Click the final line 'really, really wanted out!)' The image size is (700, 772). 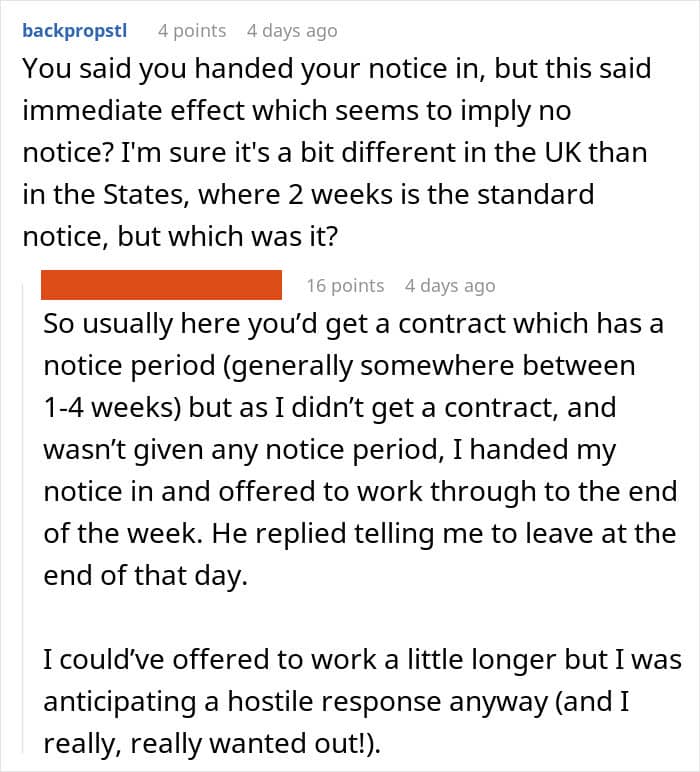212,744
